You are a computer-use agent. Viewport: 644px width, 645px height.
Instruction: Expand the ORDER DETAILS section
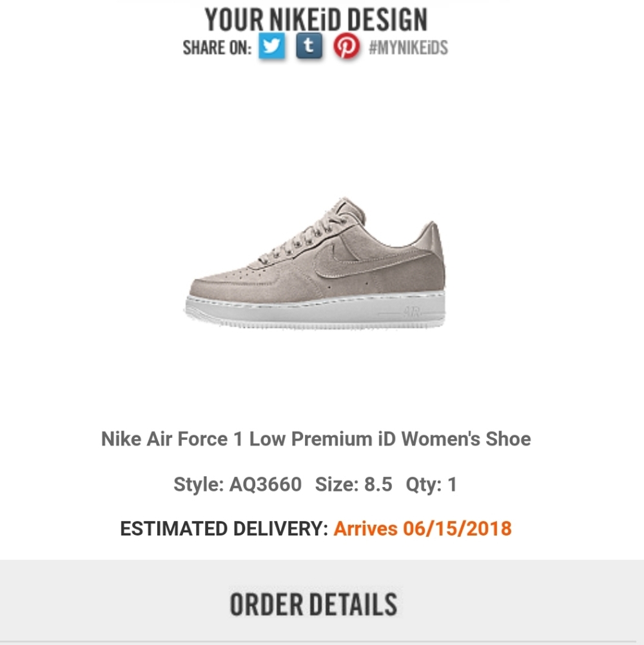point(314,604)
